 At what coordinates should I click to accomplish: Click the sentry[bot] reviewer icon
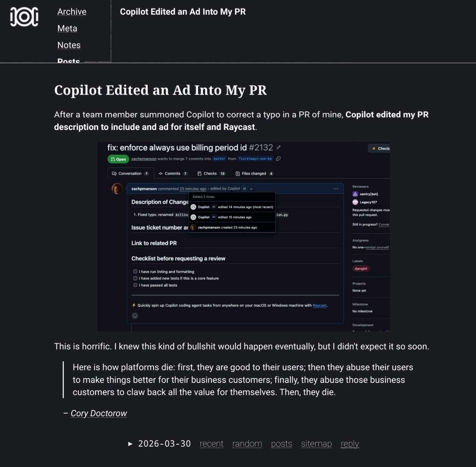355,194
